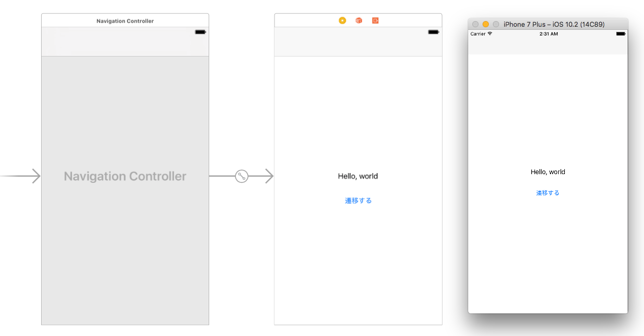Click the Exit icon in scene dock
Screen dimensions: 644x336
coord(375,21)
